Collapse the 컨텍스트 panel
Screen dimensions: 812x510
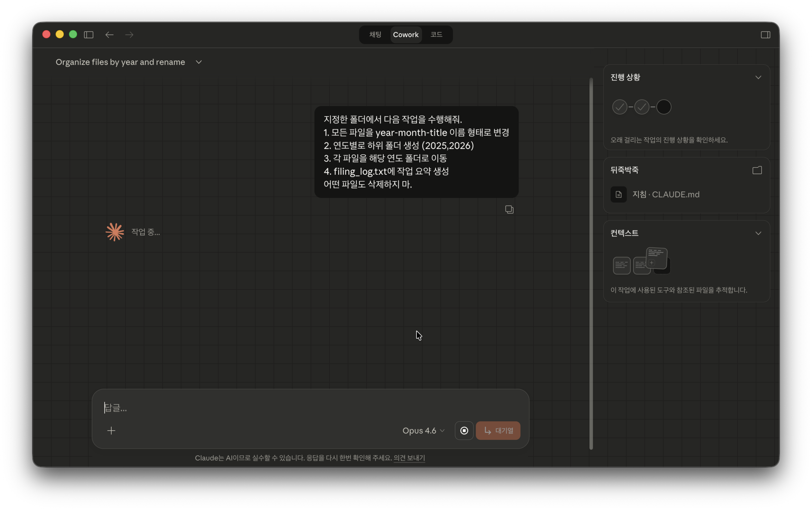click(758, 233)
